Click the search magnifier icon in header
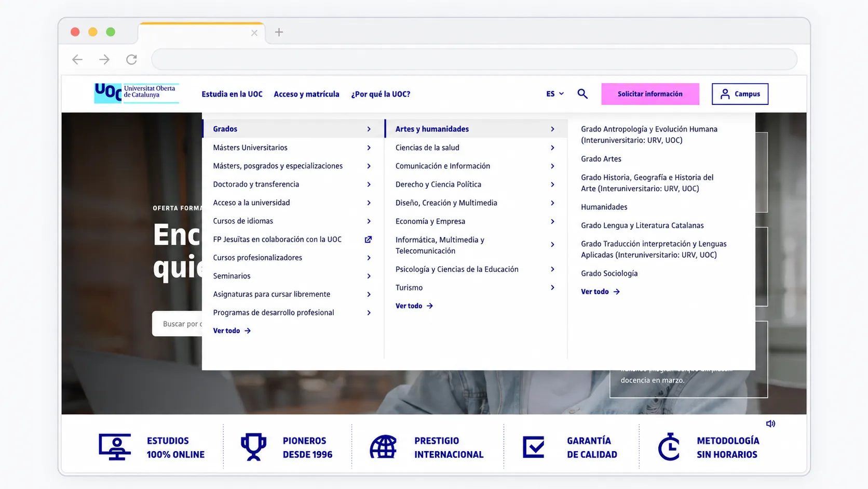868x489 pixels. tap(582, 94)
